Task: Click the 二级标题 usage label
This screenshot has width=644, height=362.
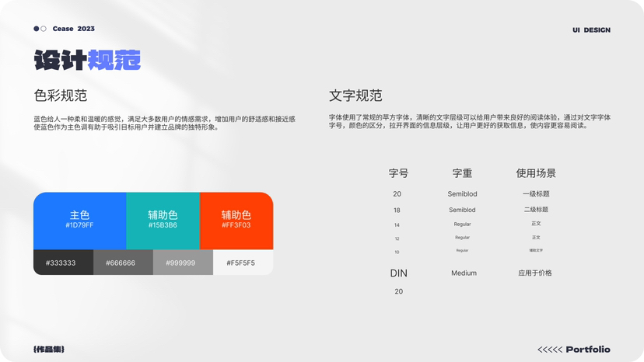Action: coord(536,209)
